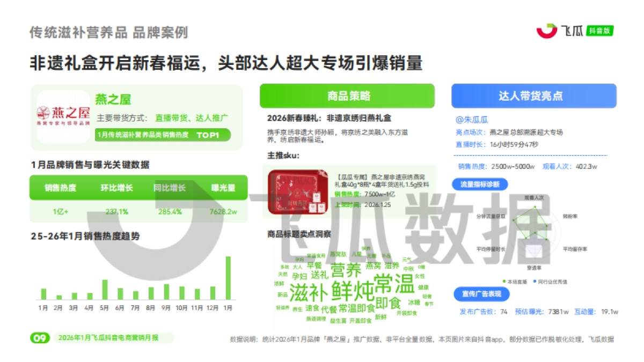The image size is (644, 362).
Task: Select the 观看人次 vertex on the radar chart
Action: point(535,206)
